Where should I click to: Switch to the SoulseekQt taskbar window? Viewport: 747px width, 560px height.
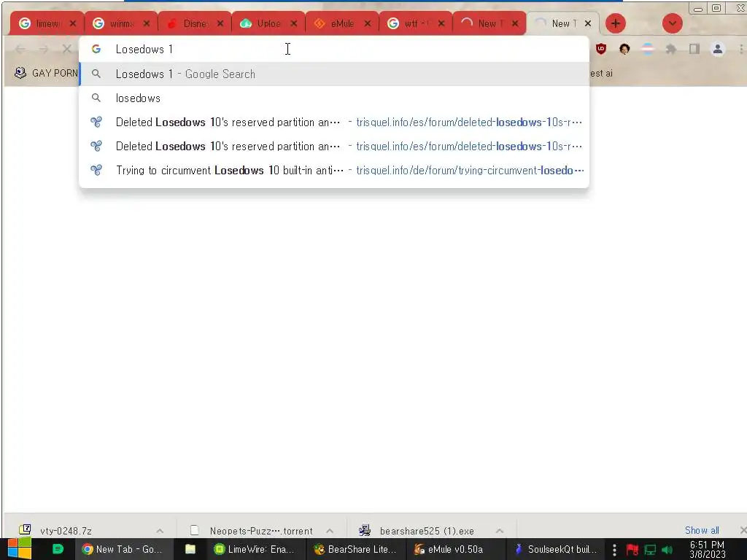(557, 549)
